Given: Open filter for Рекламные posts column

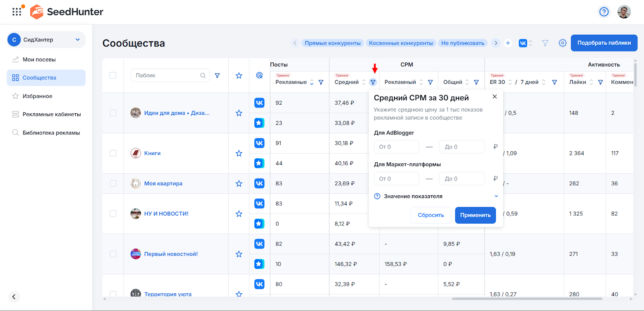Looking at the screenshot, I should [321, 82].
